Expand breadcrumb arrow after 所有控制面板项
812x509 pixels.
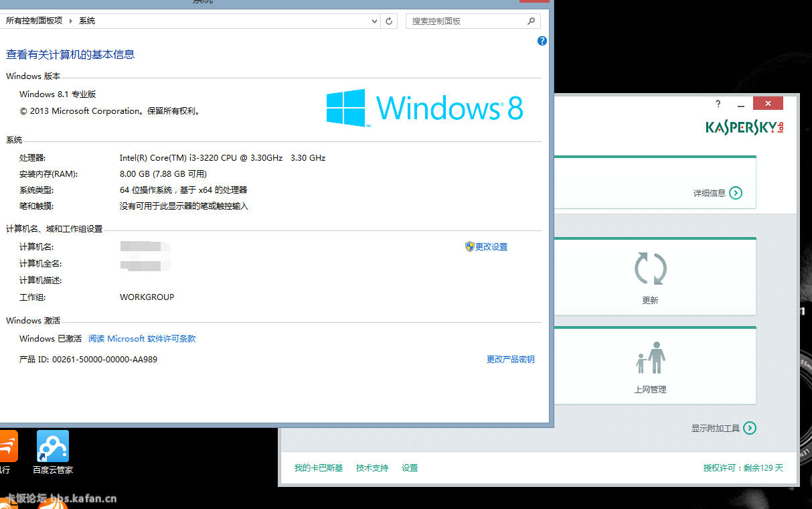tap(71, 21)
